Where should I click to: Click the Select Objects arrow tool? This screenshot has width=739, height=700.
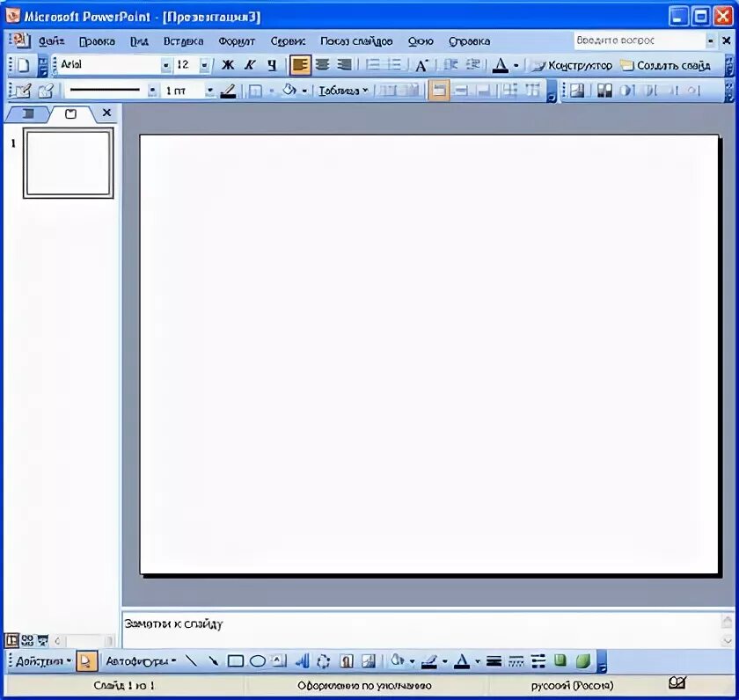pos(86,661)
